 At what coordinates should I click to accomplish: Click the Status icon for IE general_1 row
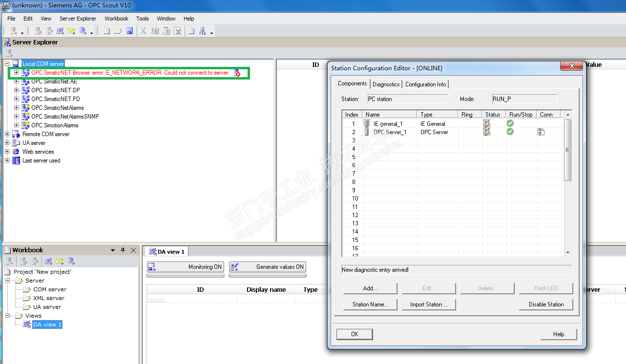487,123
